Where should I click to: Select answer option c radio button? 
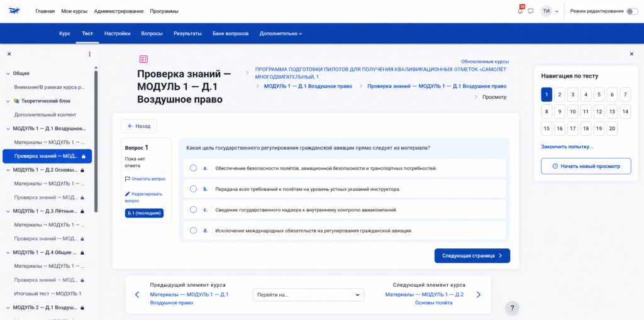(x=194, y=209)
